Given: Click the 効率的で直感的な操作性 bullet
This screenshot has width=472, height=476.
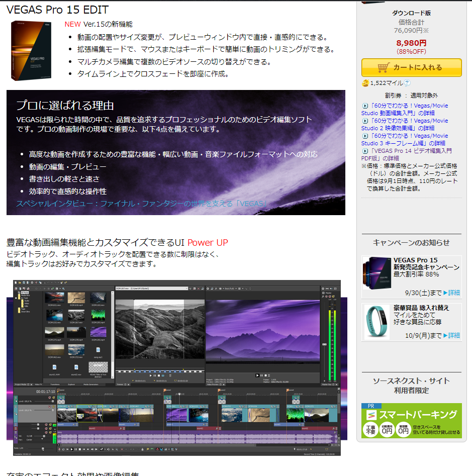Looking at the screenshot, I should tap(68, 191).
